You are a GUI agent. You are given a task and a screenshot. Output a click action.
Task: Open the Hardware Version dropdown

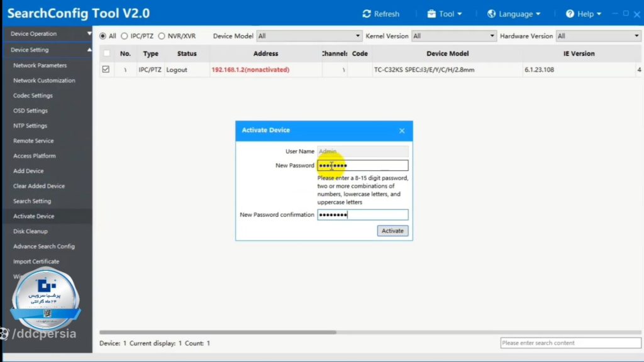coord(599,36)
